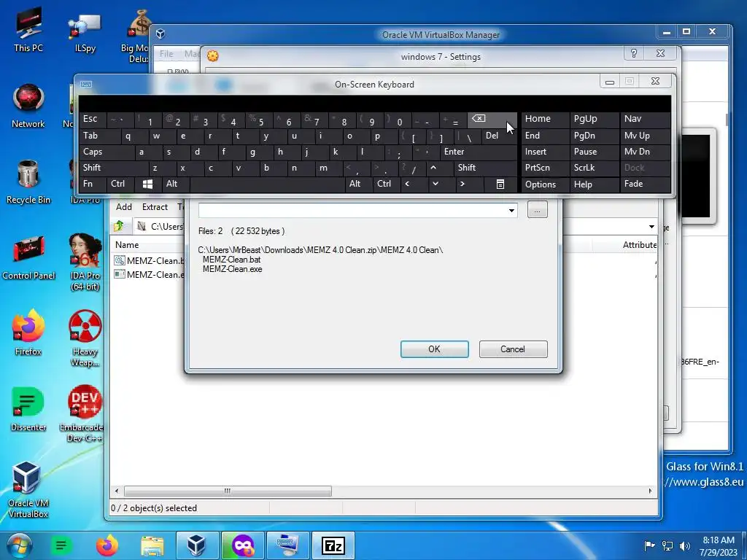
Task: Toggle left Ctrl key on On-Screen Keyboard
Action: pos(120,184)
